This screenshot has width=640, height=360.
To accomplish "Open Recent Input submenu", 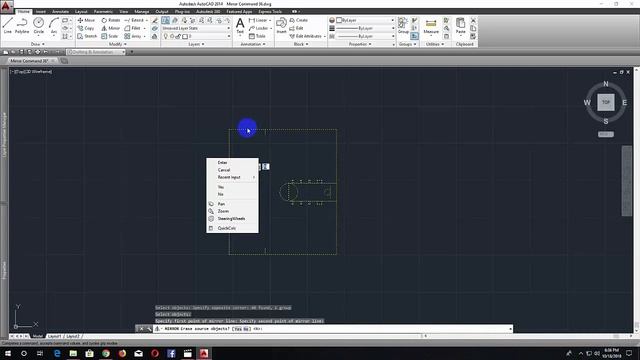I will coord(232,177).
